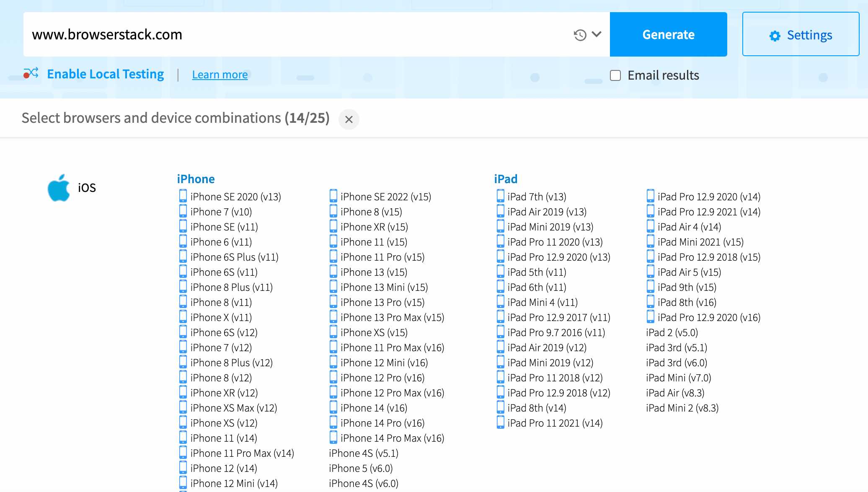Enable Local Testing link
The image size is (868, 492).
[105, 74]
